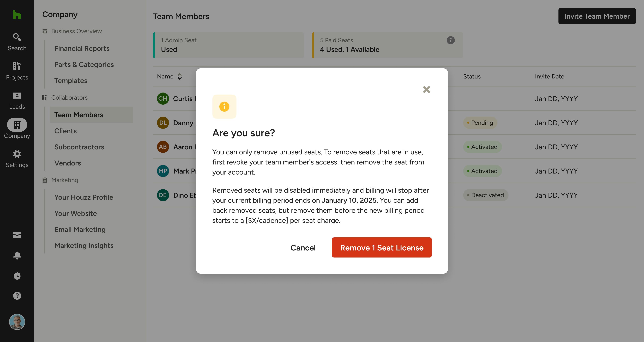Viewport: 644px width, 342px height.
Task: Open the help question mark icon
Action: 17,296
